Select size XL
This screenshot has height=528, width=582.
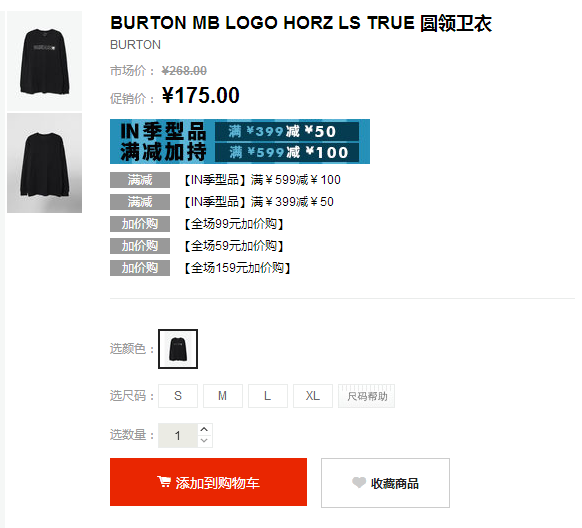pos(313,396)
